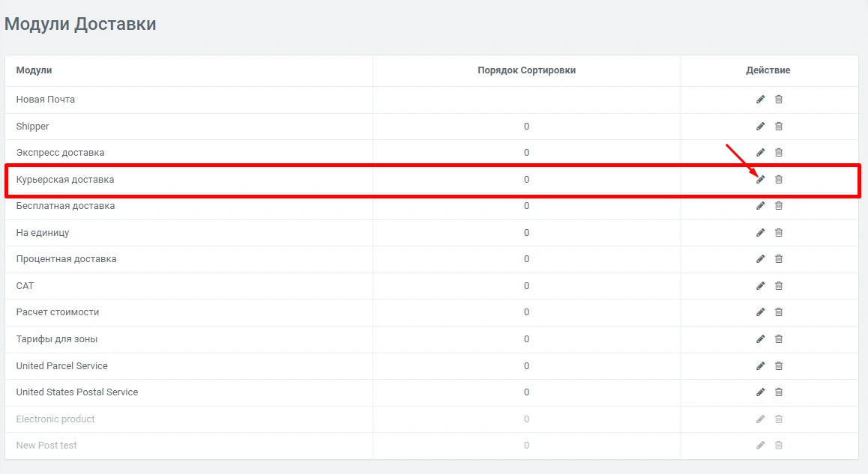Click the Порядок Сортировки column header
This screenshot has width=868, height=474.
click(526, 70)
